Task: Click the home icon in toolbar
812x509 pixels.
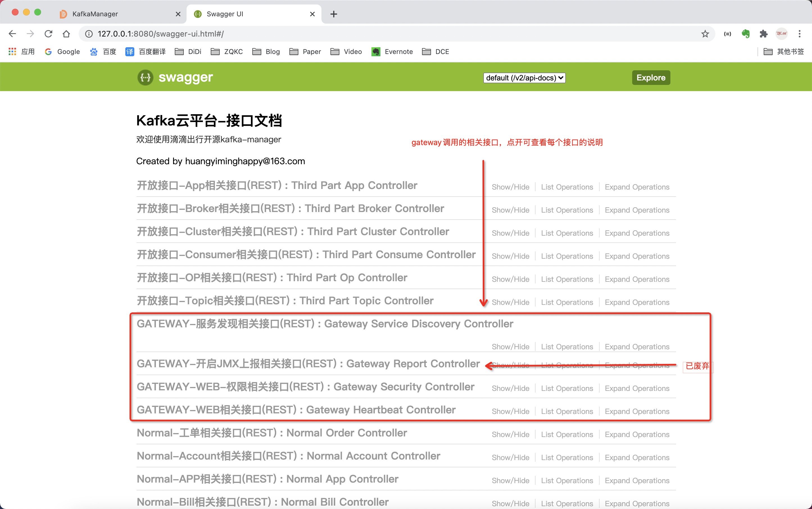Action: [66, 34]
